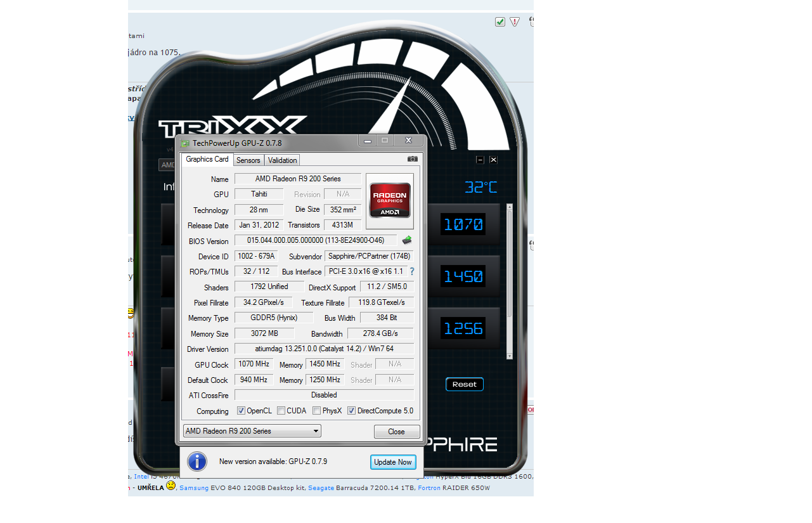Click the Subvendor field Sapphire/PCPartner
Screen dimensions: 812x523
pos(369,256)
